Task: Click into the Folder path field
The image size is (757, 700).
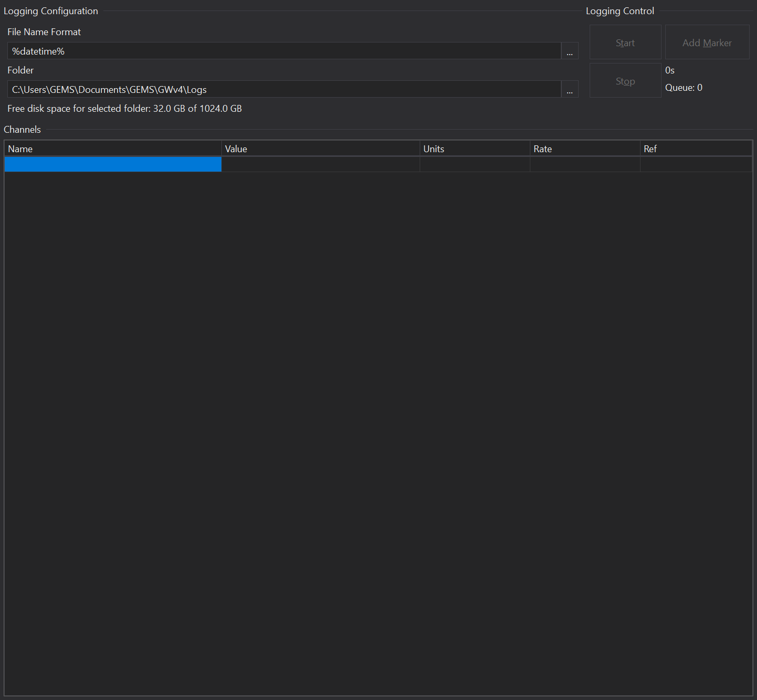Action: tap(284, 89)
